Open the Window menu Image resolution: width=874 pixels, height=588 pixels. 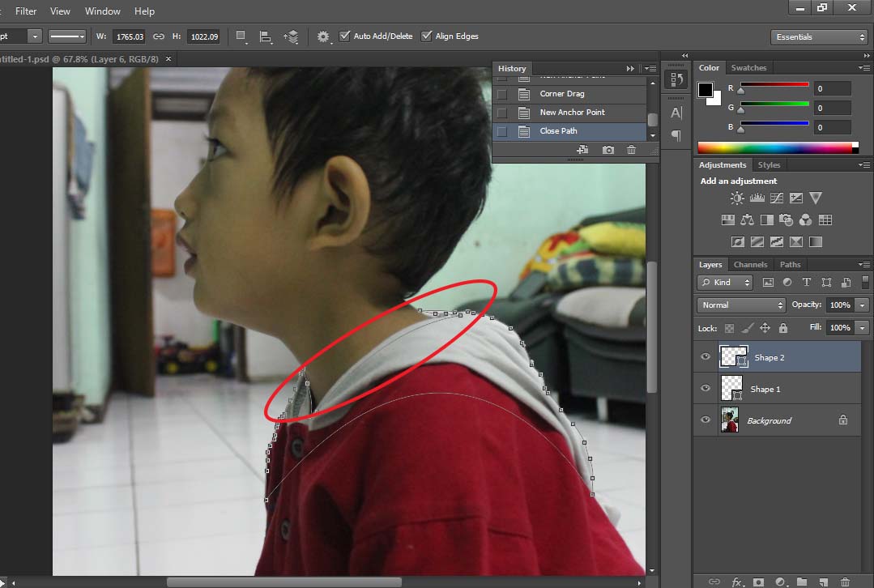[102, 11]
